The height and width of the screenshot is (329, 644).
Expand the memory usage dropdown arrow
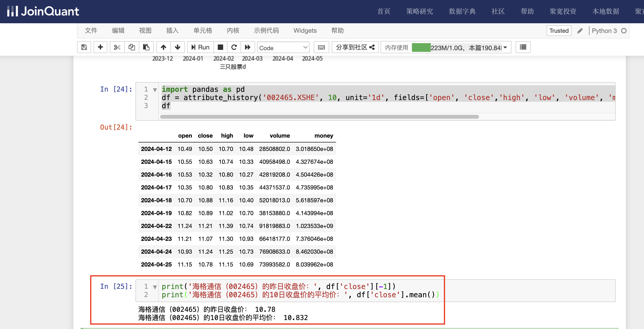point(505,47)
